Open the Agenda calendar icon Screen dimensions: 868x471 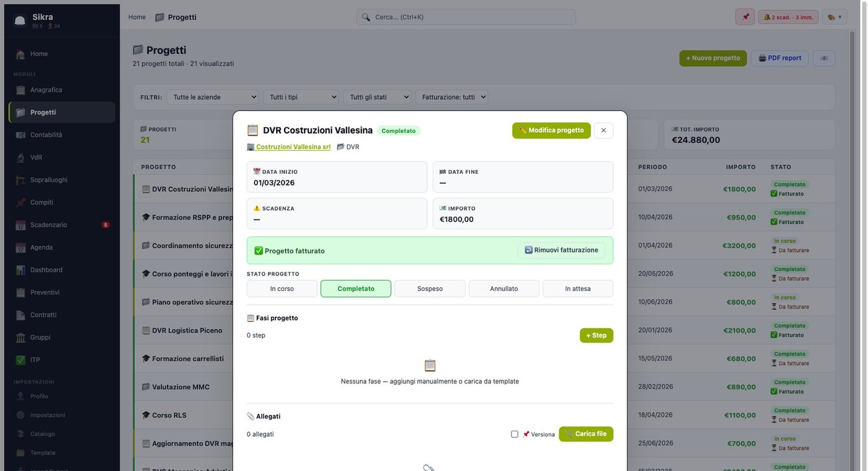tap(20, 248)
